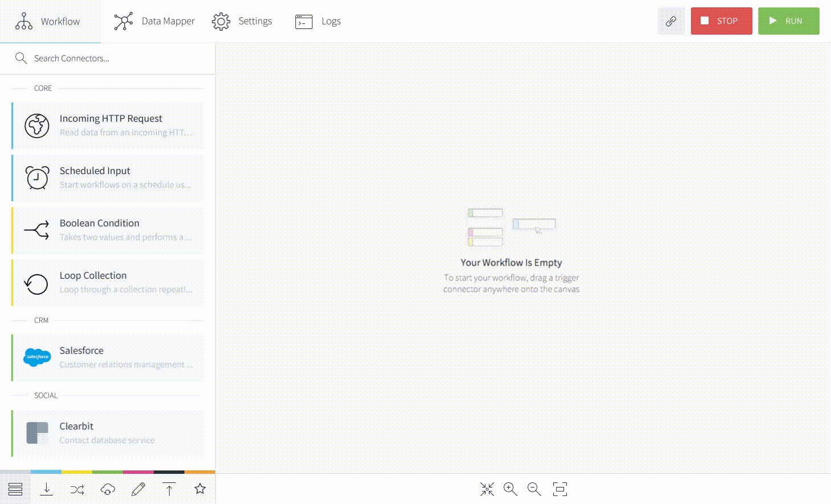The width and height of the screenshot is (831, 504).
Task: Click the Data Mapper nodes icon
Action: click(x=124, y=21)
